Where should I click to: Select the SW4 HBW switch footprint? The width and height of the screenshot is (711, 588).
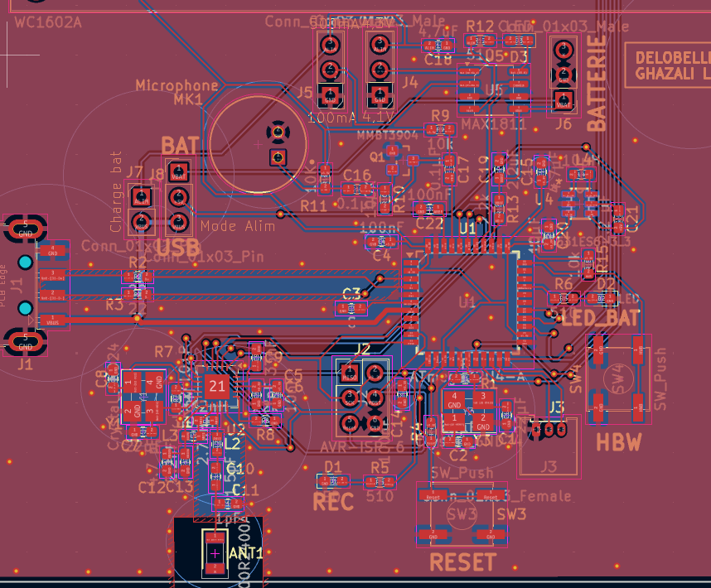[619, 379]
